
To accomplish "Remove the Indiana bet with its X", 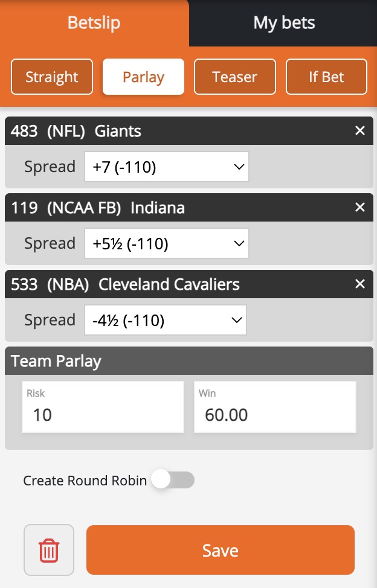I will (x=360, y=207).
